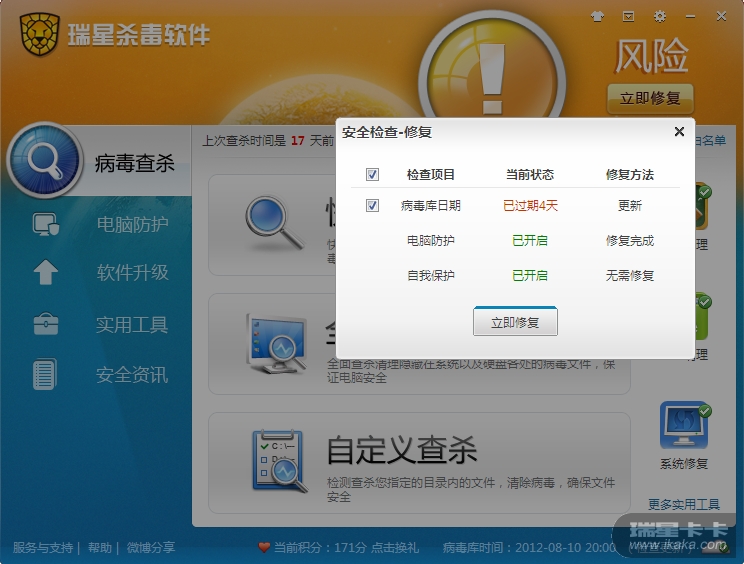Screen dimensions: 744x564
Task: Uncheck the 病毒库日期 checkbox
Action: click(372, 205)
